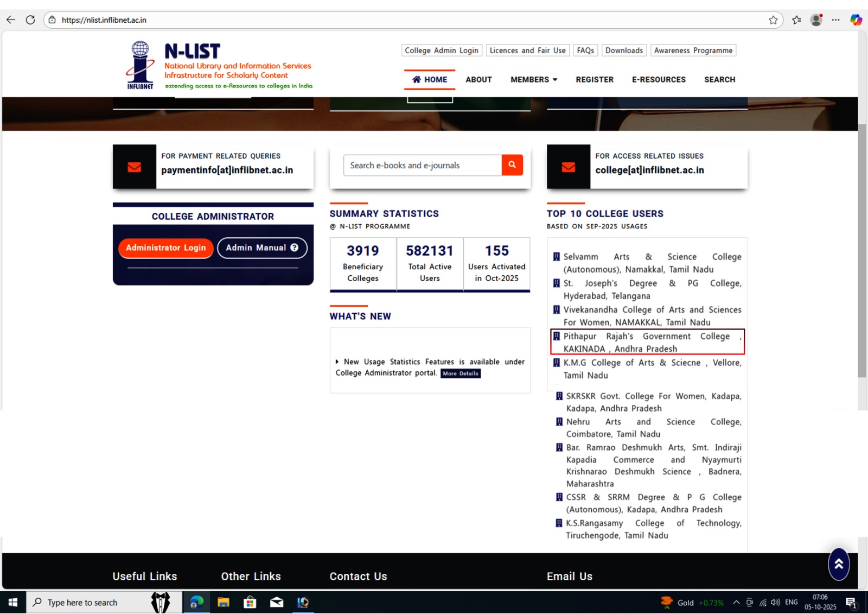Click the More Details link

pyautogui.click(x=460, y=374)
